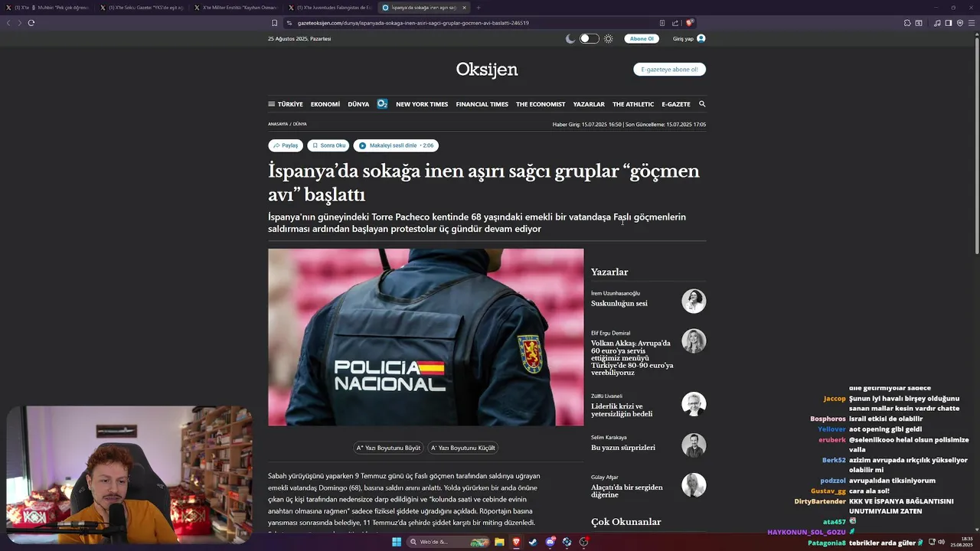
Task: Click the moon icon beside theme switch
Action: click(x=570, y=38)
